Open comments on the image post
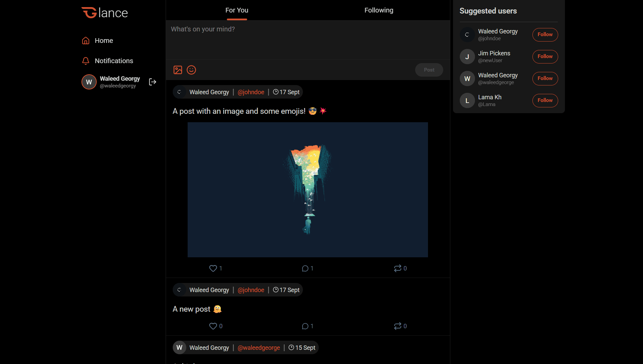This screenshot has height=364, width=643. 305,268
